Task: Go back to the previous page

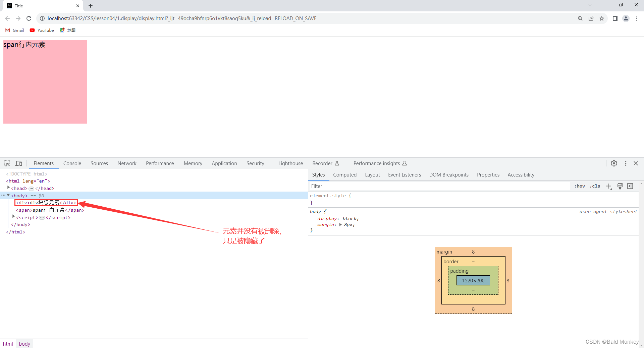Action: pos(7,18)
